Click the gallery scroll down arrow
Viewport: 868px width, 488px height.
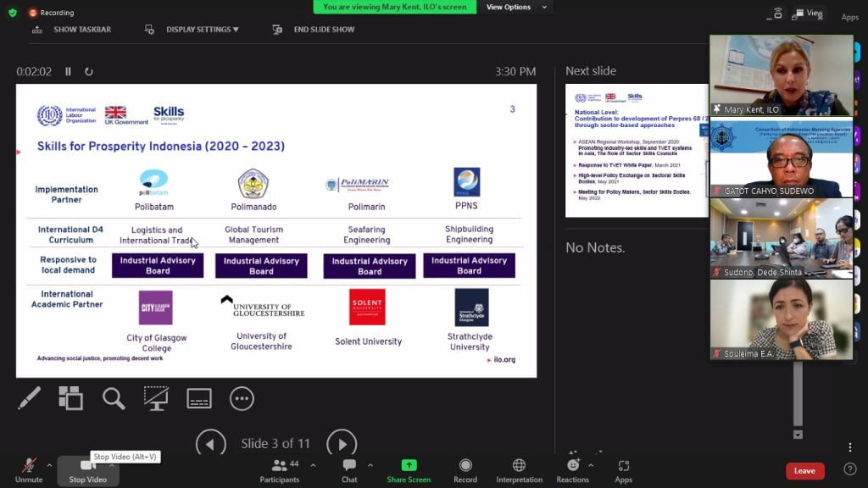798,435
